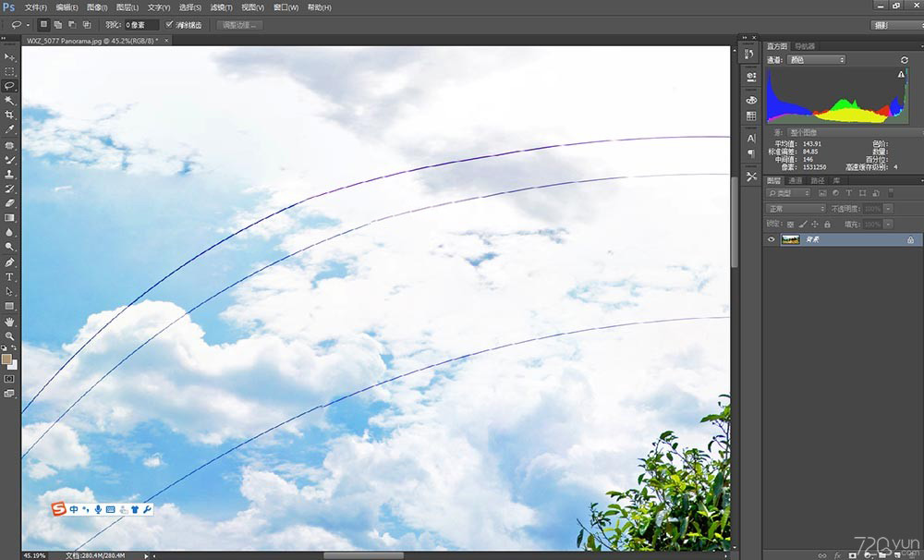Switch to the 通道 tab in Layers panel
The image size is (924, 560).
pos(796,181)
